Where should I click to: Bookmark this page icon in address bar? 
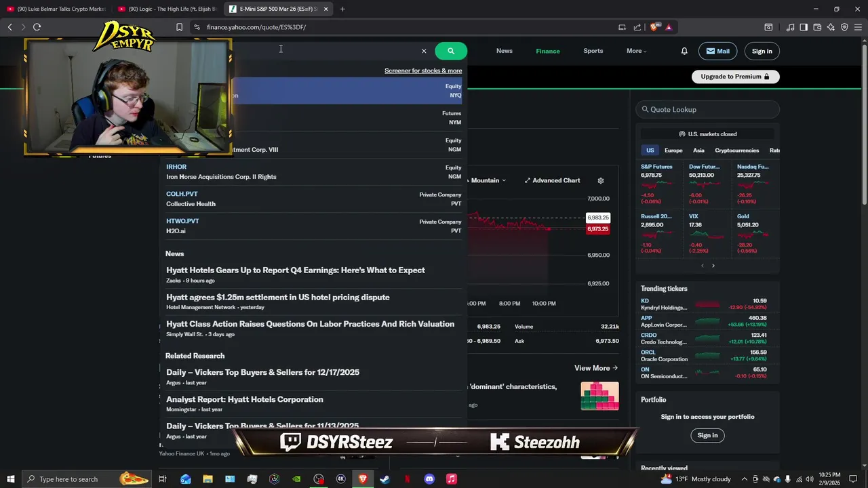179,27
